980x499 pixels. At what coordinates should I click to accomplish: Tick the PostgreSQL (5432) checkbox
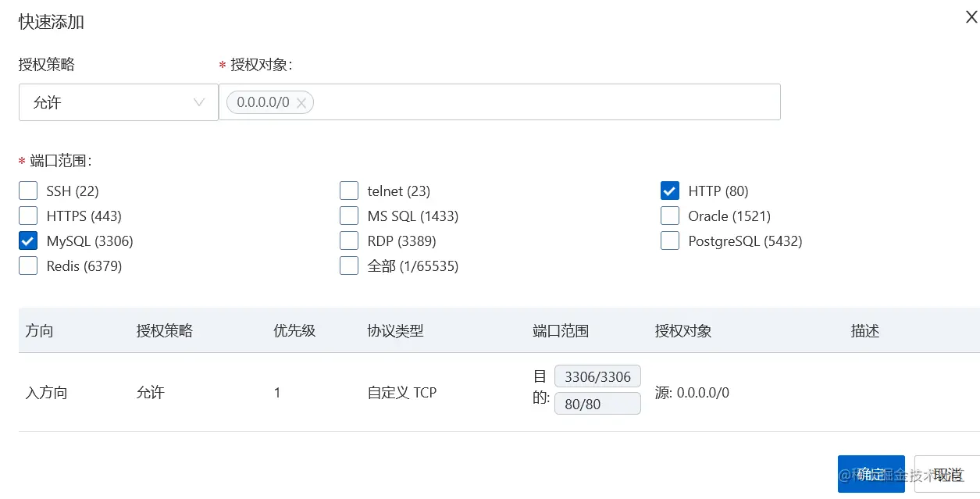(x=670, y=241)
